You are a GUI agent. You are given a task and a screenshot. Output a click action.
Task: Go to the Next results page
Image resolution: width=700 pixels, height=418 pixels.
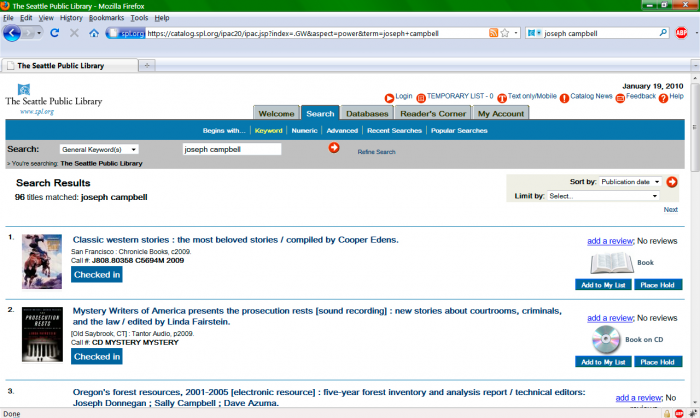point(671,209)
